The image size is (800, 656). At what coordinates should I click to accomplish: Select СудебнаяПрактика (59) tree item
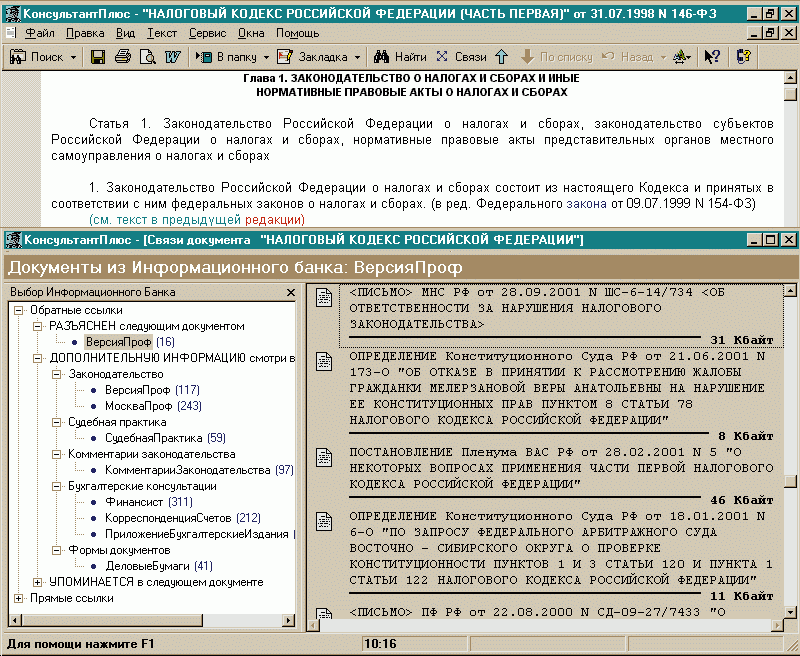click(x=165, y=438)
